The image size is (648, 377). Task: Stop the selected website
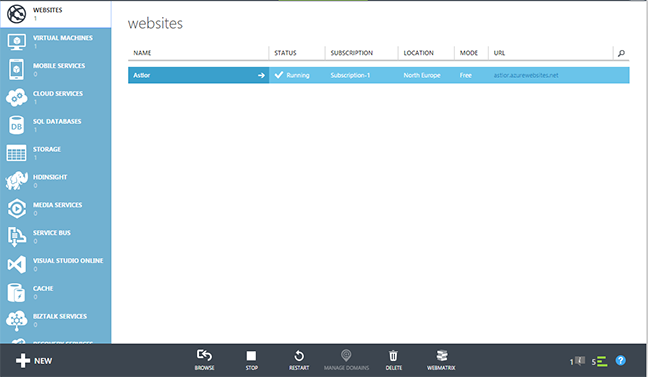251,360
